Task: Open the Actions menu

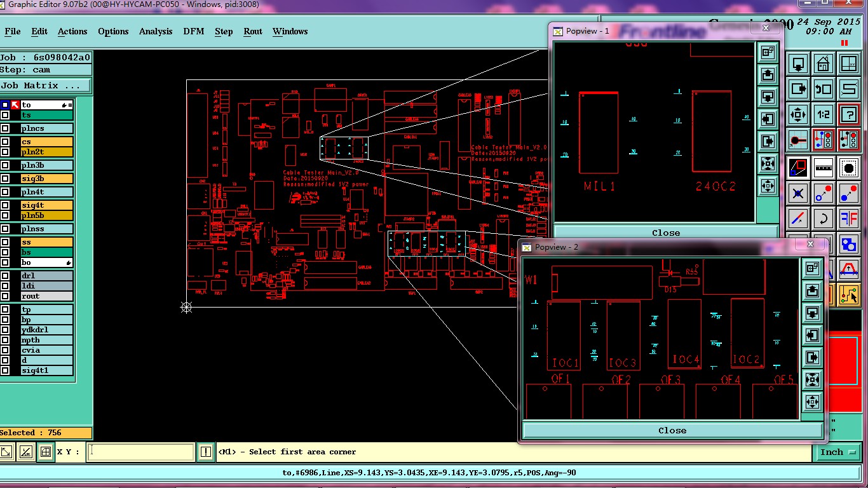Action: 72,31
